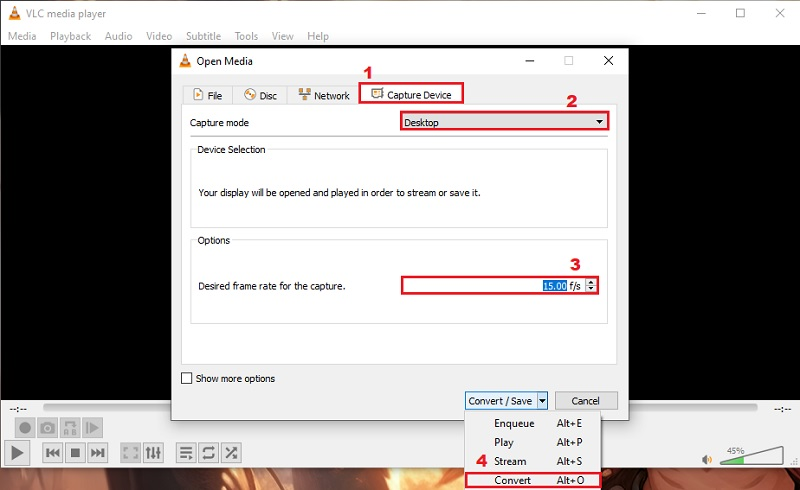
Task: Switch to the File tab
Action: tap(208, 95)
